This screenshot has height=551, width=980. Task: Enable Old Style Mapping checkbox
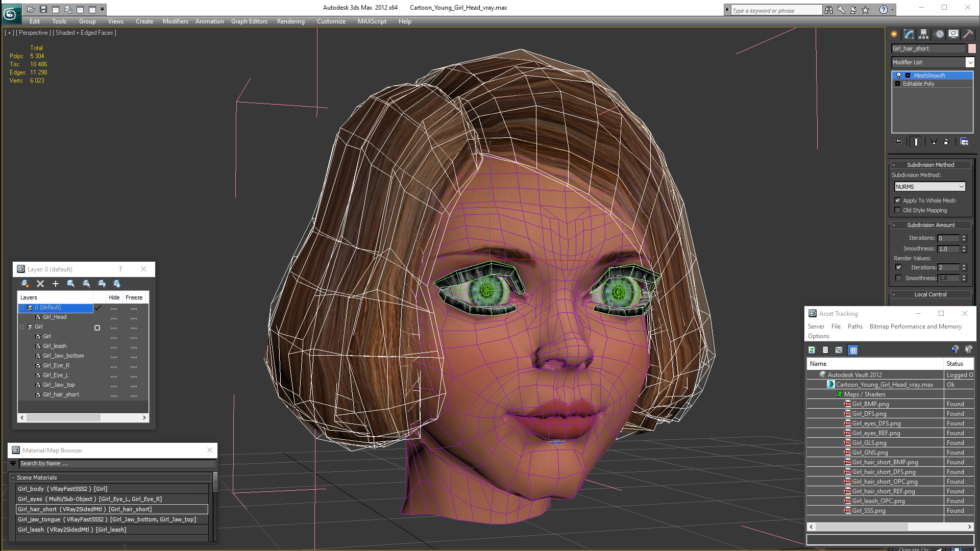coord(898,210)
